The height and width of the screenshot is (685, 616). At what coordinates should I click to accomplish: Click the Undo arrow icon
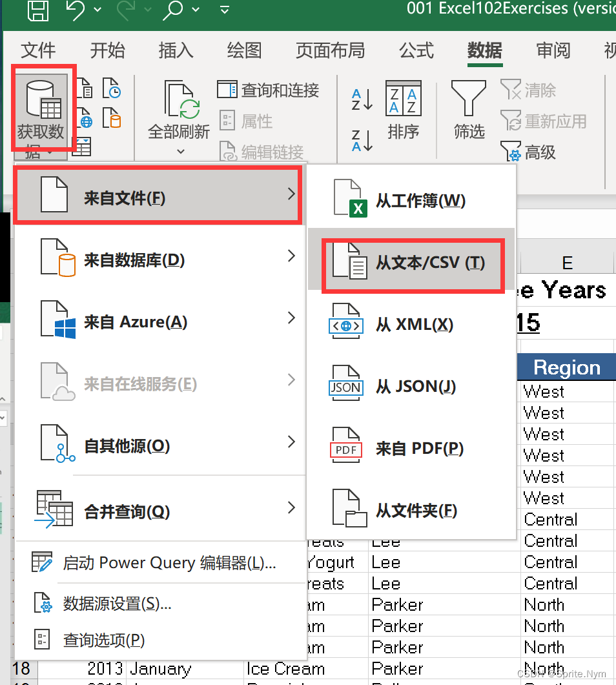tap(75, 10)
